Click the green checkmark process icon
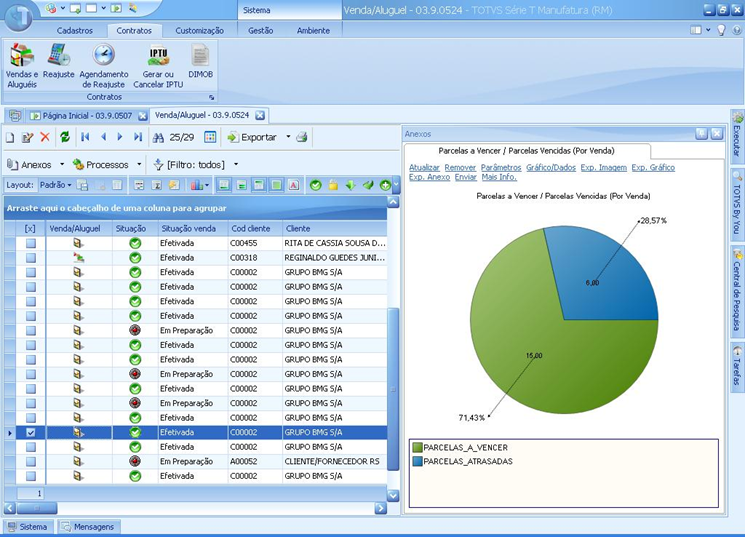The height and width of the screenshot is (537, 745). click(315, 185)
